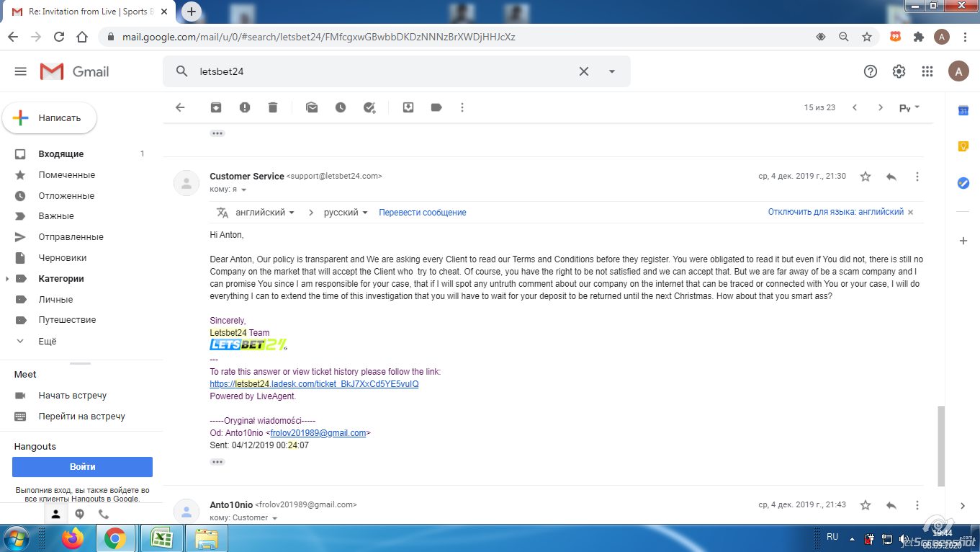
Task: Open the toolbar three-dot more menu
Action: (x=462, y=107)
